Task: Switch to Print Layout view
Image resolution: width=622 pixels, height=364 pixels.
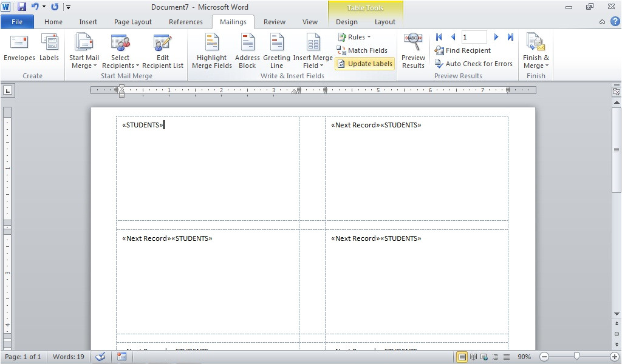Action: tap(461, 357)
